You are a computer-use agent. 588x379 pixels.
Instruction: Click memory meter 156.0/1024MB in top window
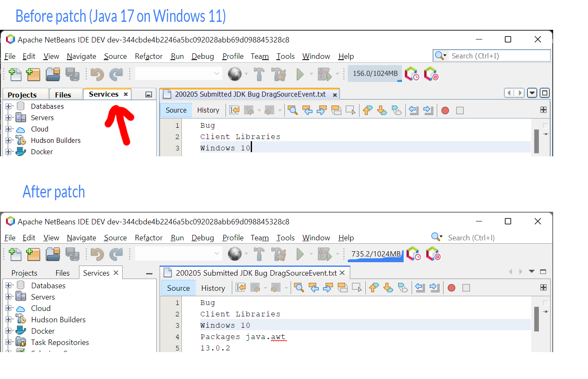point(375,74)
